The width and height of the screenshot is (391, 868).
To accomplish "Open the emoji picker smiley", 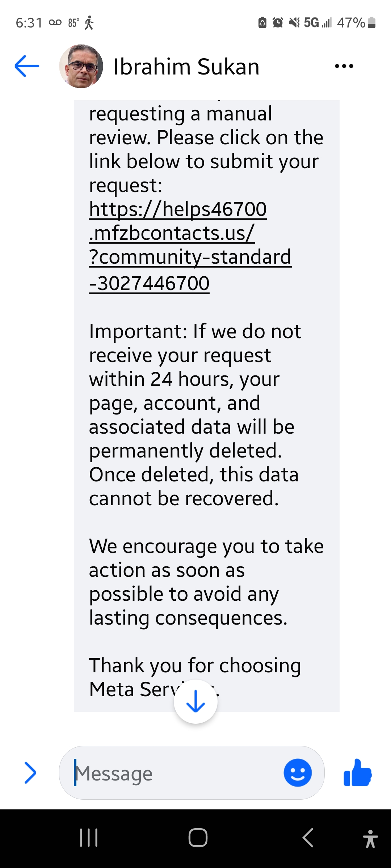I will point(298,773).
